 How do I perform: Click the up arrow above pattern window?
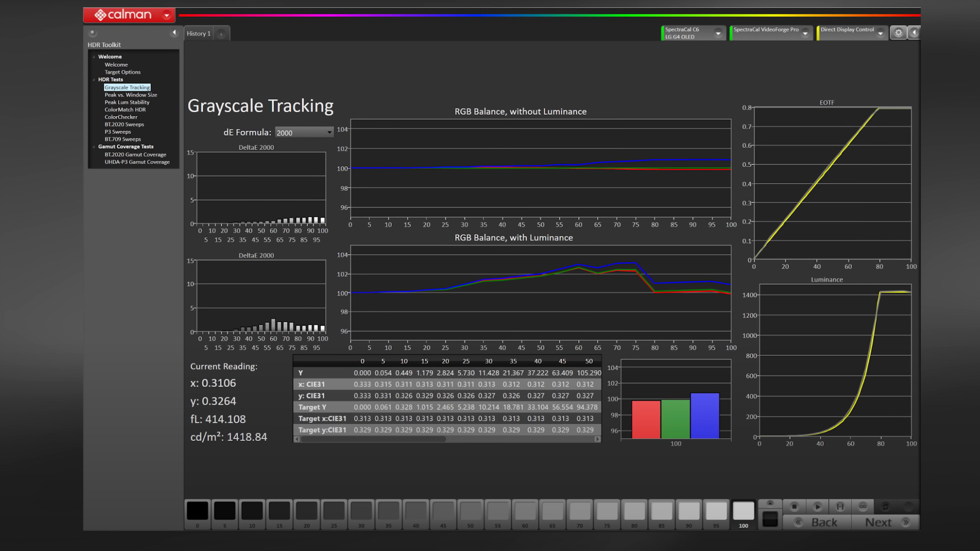(x=770, y=503)
